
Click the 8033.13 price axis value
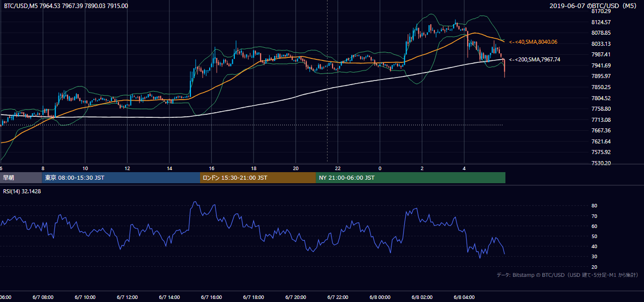601,44
